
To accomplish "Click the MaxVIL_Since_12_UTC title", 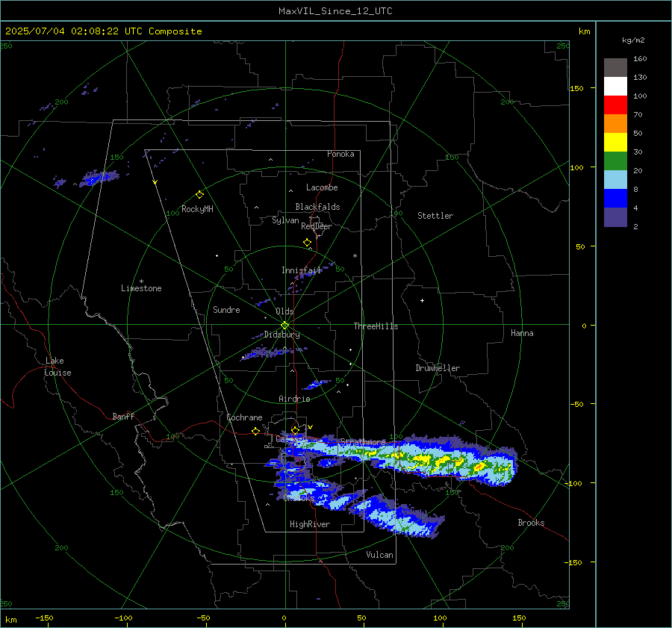I will [335, 11].
